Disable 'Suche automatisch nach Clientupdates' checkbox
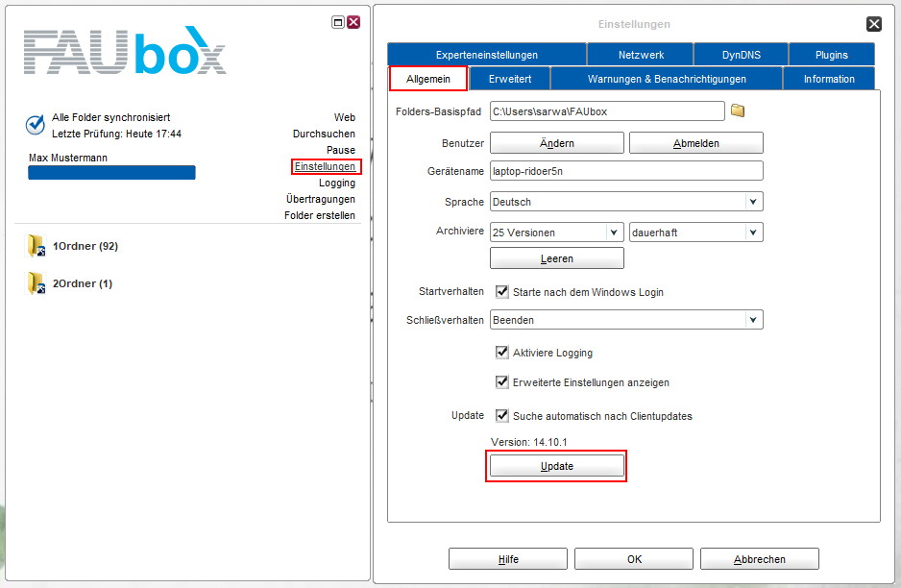 pos(502,415)
